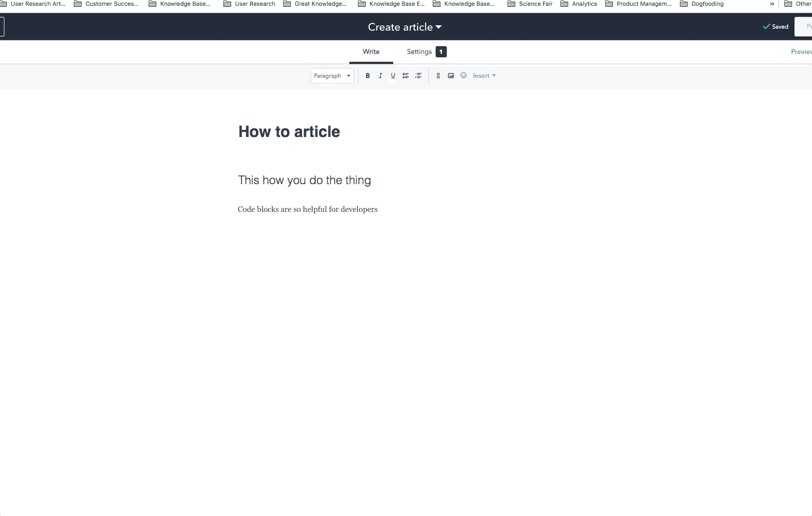
Task: Open the Create article dropdown
Action: pyautogui.click(x=405, y=27)
